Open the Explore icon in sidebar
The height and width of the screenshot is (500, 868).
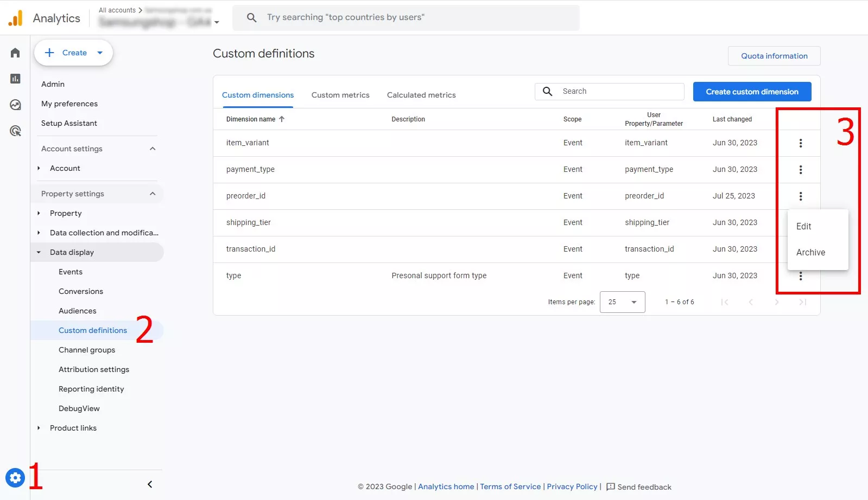pos(15,105)
